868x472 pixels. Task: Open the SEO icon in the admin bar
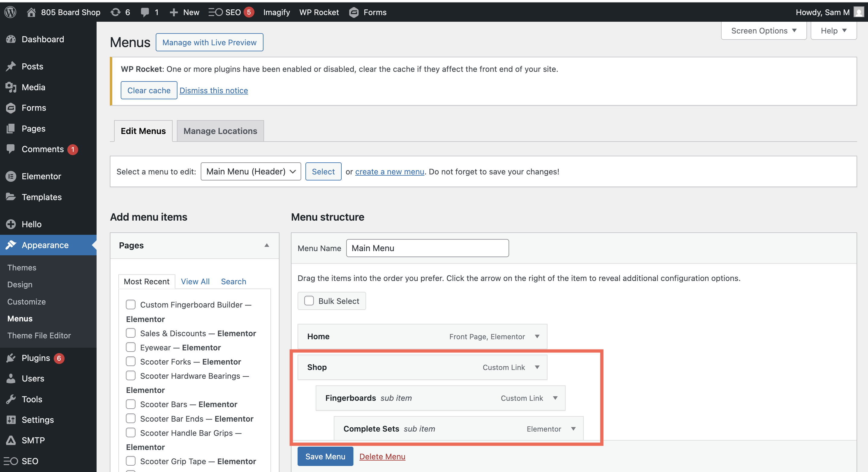[x=215, y=12]
